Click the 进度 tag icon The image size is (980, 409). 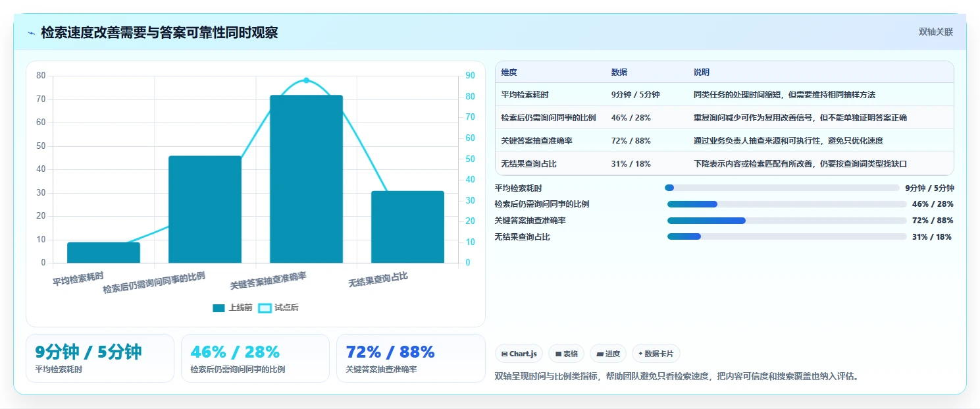pos(600,354)
